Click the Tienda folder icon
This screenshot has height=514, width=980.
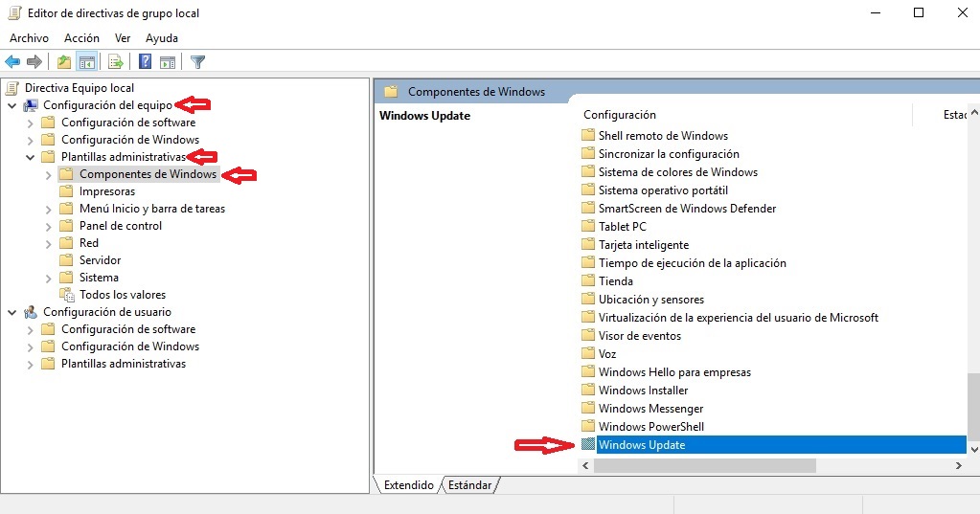tap(587, 281)
